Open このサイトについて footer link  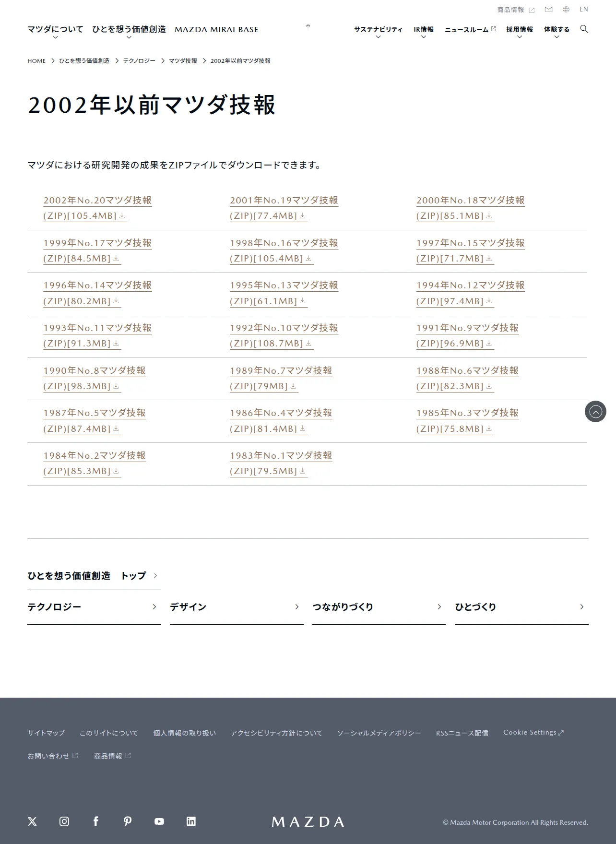pos(109,733)
